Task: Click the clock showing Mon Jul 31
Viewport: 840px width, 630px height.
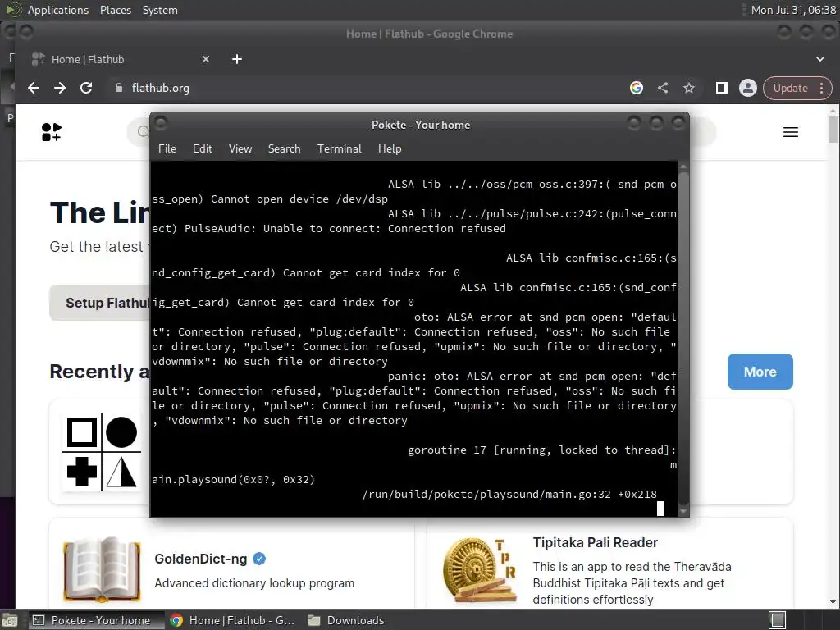Action: (793, 10)
